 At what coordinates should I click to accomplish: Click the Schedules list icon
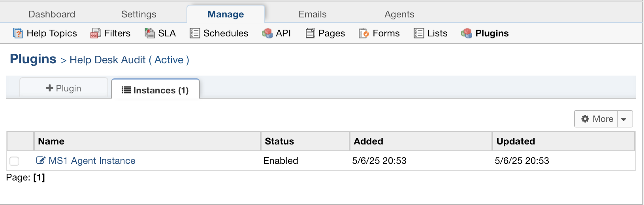click(195, 33)
